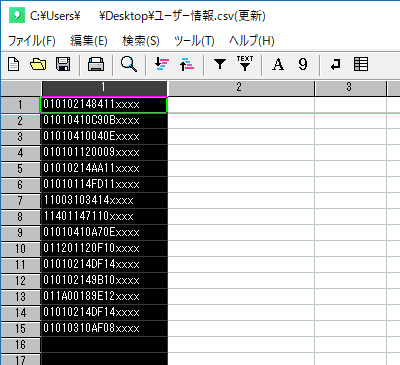Apply the plain funnel filter icon
The width and height of the screenshot is (400, 365).
point(220,64)
